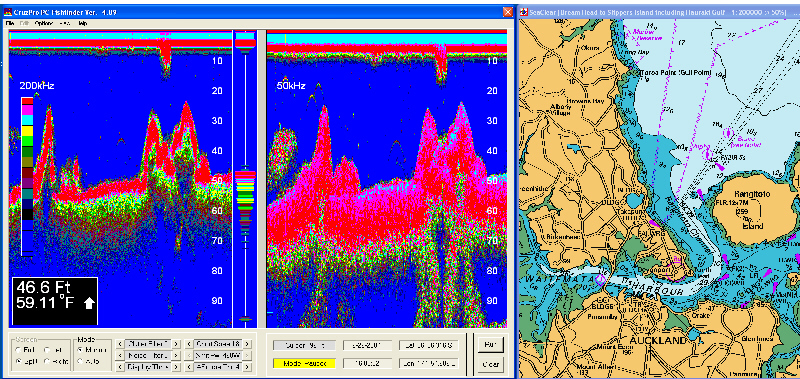Click right arrow of the 45.0W power setting
Viewport: 800px width, 379px height.
[x=247, y=356]
